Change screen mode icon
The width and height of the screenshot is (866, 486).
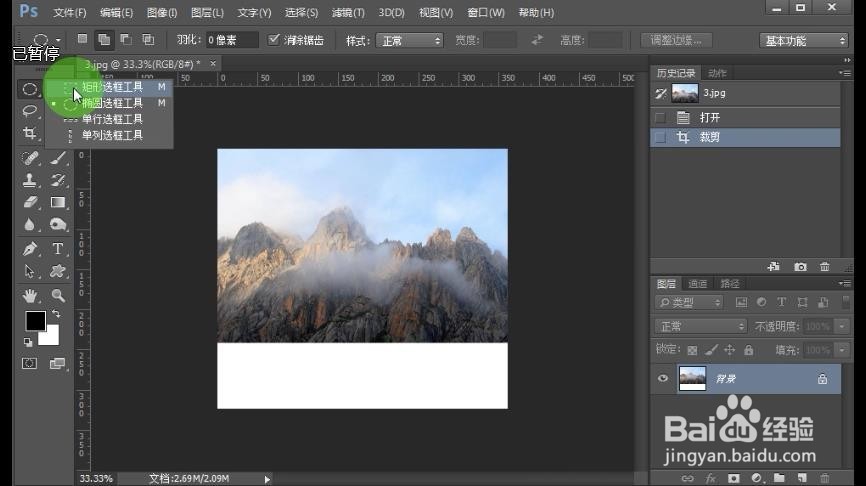coord(57,363)
